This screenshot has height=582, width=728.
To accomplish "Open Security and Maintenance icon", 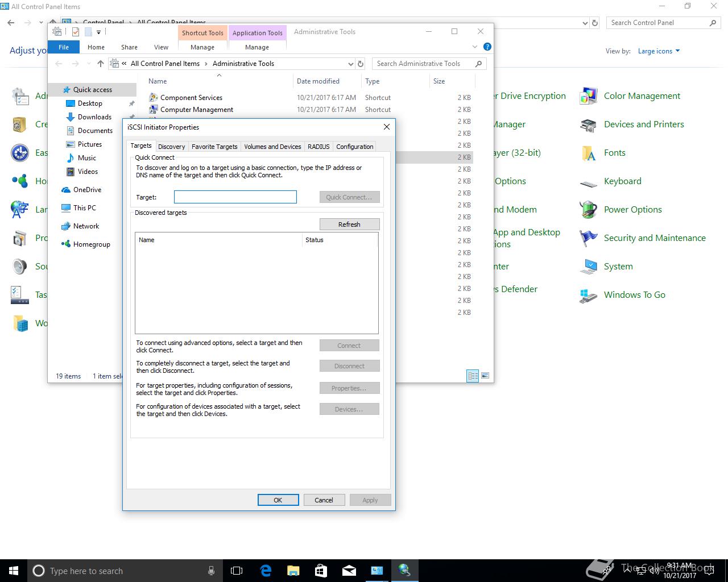I will click(588, 238).
